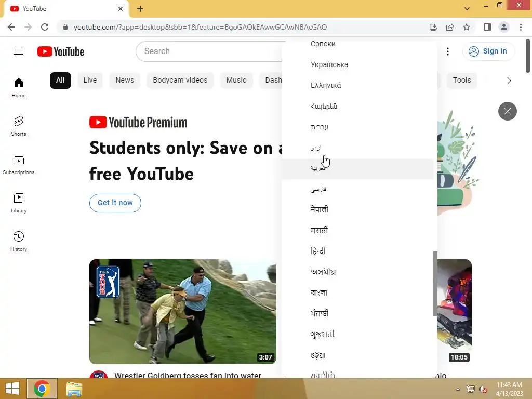The image size is (532, 399).
Task: Open a new browser tab
Action: coord(140,9)
